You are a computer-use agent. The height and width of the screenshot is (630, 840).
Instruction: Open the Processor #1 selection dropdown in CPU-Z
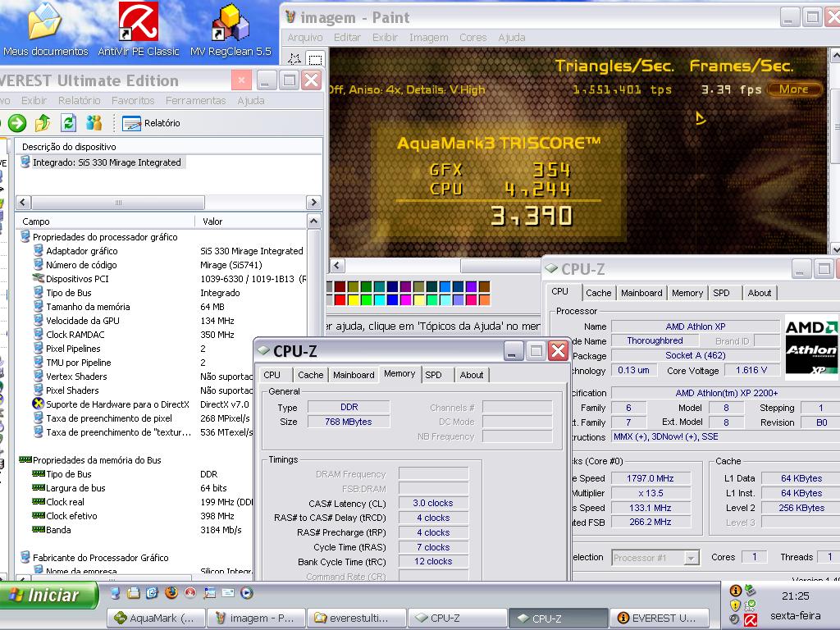(655, 558)
